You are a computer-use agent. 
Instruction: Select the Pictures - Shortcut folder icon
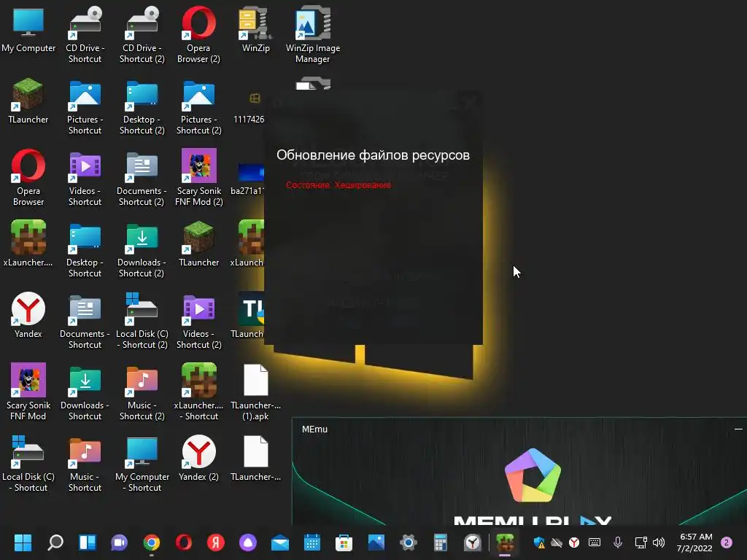click(x=85, y=108)
